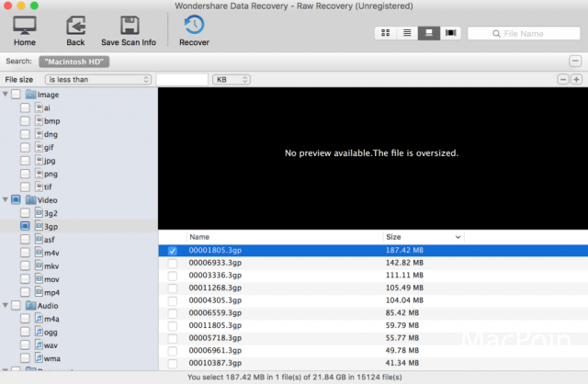Viewport: 588px width, 384px height.
Task: Switch to icon grid view
Action: pos(386,33)
